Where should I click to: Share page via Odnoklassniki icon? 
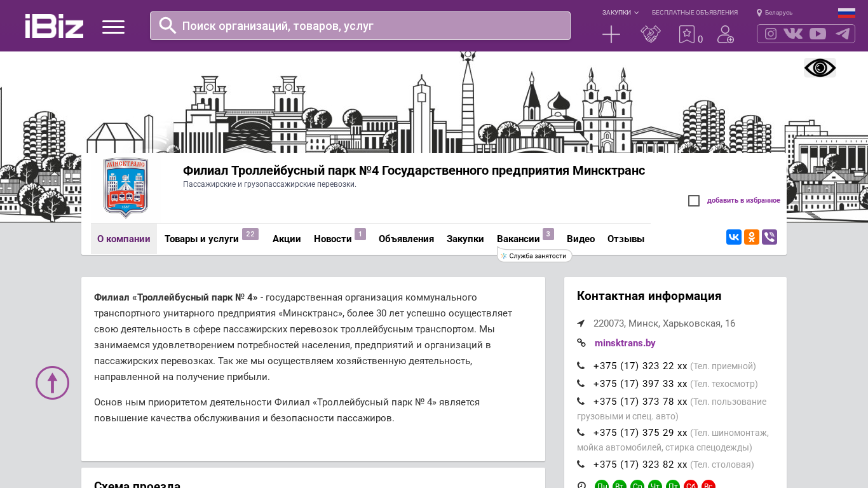pyautogui.click(x=752, y=237)
